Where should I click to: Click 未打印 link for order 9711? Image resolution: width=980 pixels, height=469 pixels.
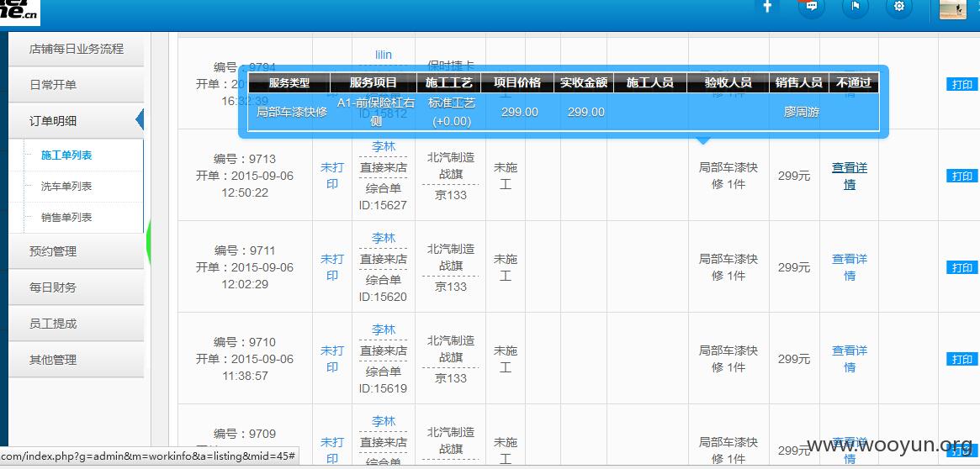click(x=332, y=267)
